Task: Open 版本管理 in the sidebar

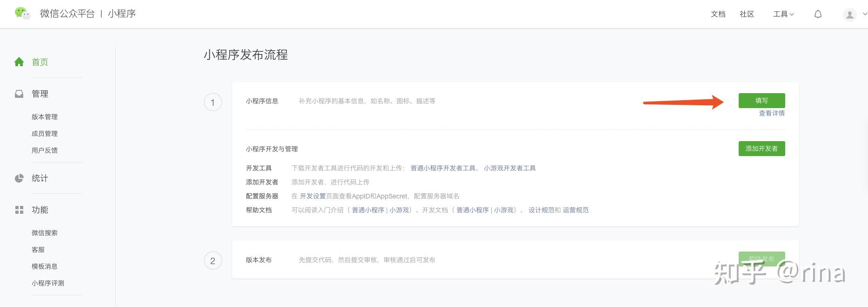Action: (45, 117)
